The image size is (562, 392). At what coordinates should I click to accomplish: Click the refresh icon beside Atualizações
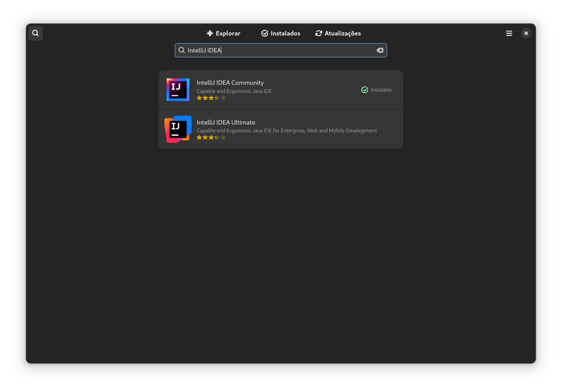[318, 33]
